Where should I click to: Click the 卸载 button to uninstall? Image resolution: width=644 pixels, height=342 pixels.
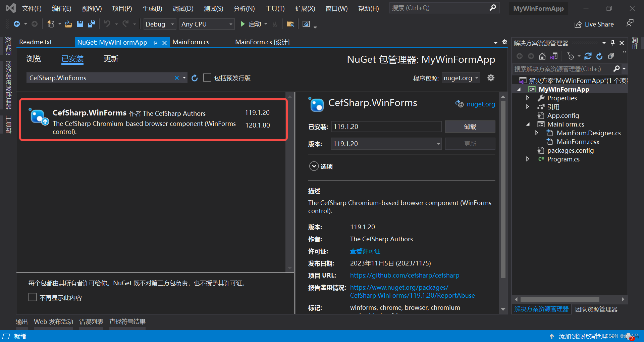point(470,127)
